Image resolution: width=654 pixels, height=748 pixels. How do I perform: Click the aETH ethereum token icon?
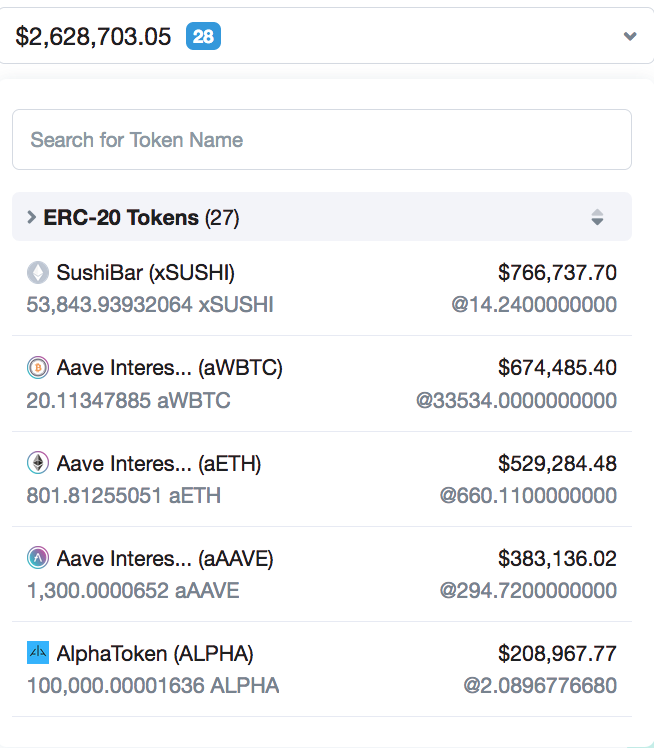coord(38,463)
